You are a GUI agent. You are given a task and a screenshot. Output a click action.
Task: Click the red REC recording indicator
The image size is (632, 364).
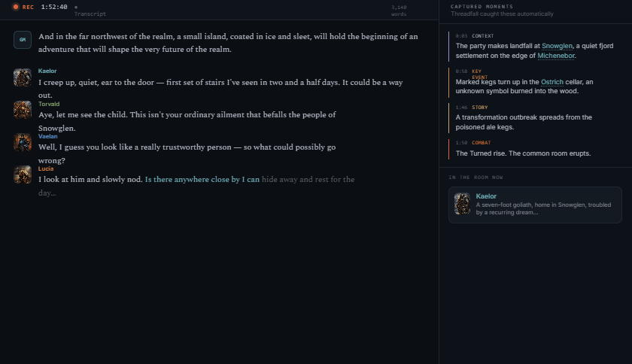coord(23,7)
